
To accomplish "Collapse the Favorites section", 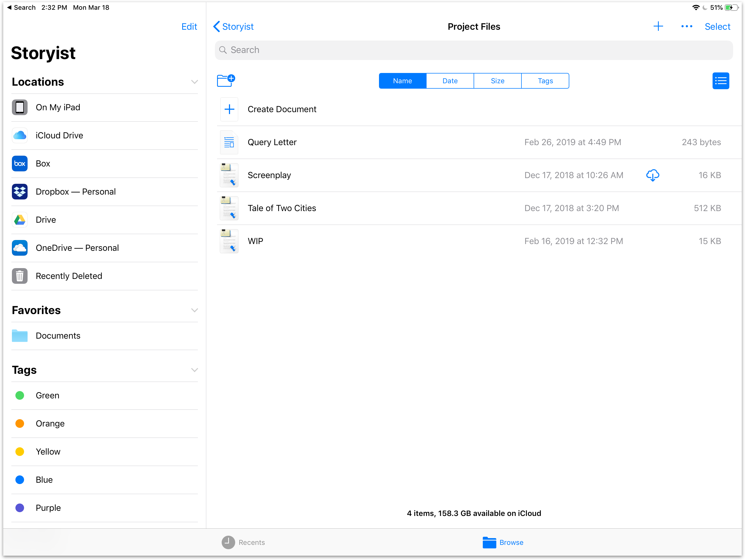I will pos(194,310).
